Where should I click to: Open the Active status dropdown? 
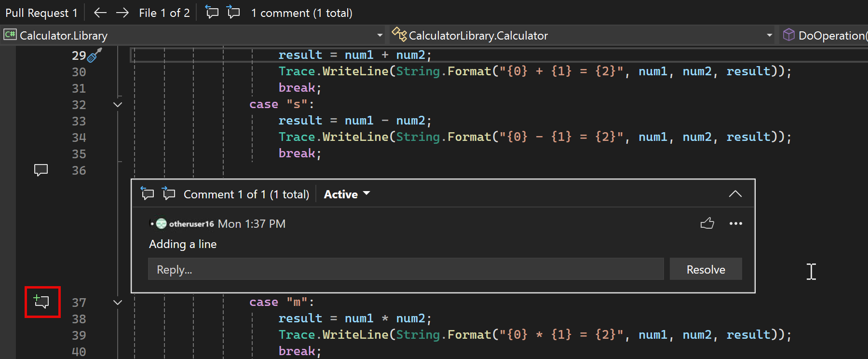tap(346, 194)
